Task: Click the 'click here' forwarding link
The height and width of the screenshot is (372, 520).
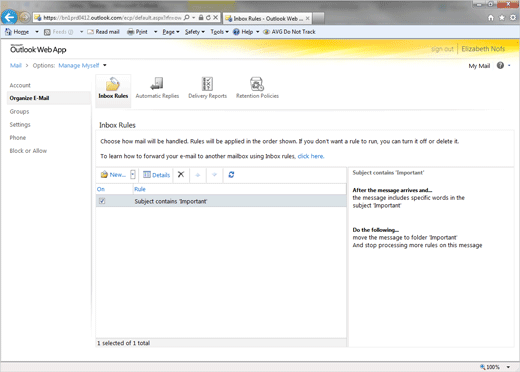Action: [x=311, y=156]
